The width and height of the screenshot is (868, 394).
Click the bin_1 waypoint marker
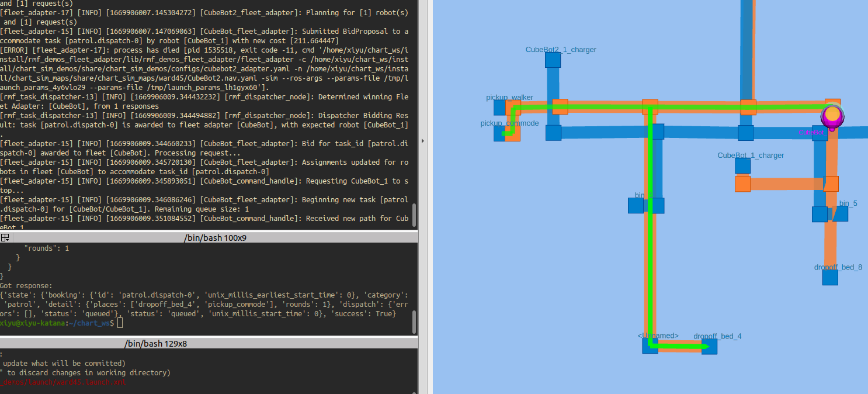[636, 205]
